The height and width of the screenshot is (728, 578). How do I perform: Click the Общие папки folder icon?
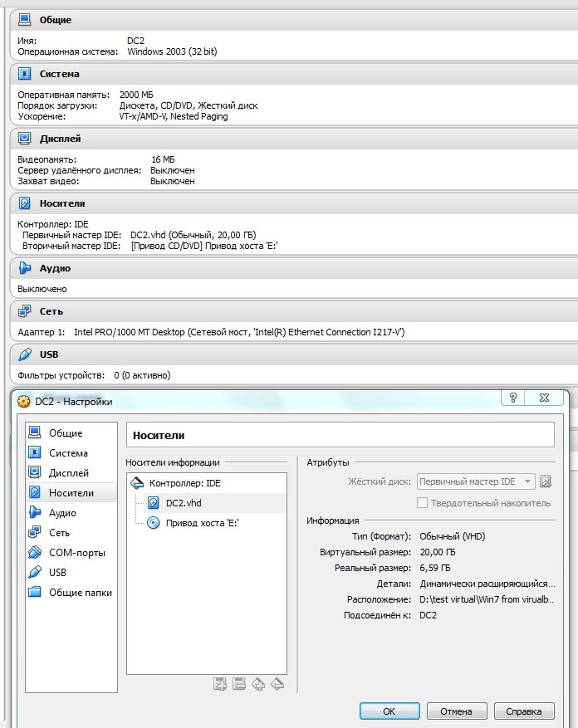point(35,592)
